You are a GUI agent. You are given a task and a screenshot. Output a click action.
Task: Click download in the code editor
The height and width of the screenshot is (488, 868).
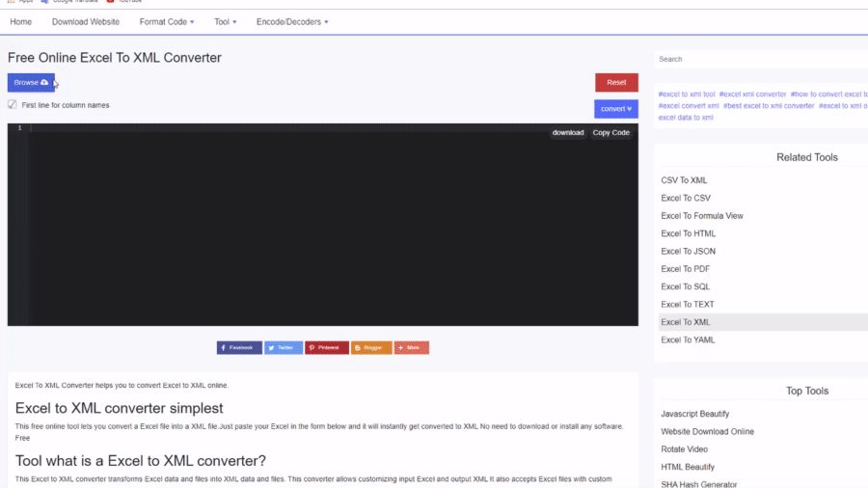click(568, 133)
